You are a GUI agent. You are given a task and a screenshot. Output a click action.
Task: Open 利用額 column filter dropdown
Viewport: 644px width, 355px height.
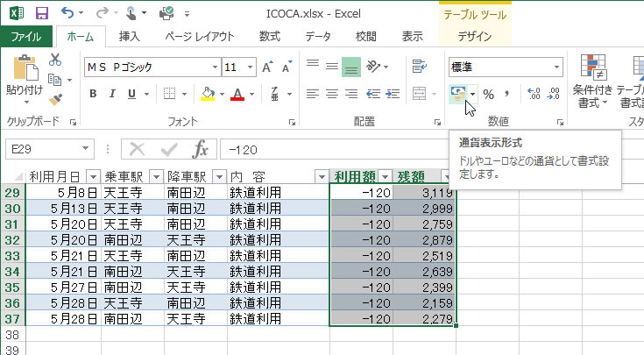[386, 177]
